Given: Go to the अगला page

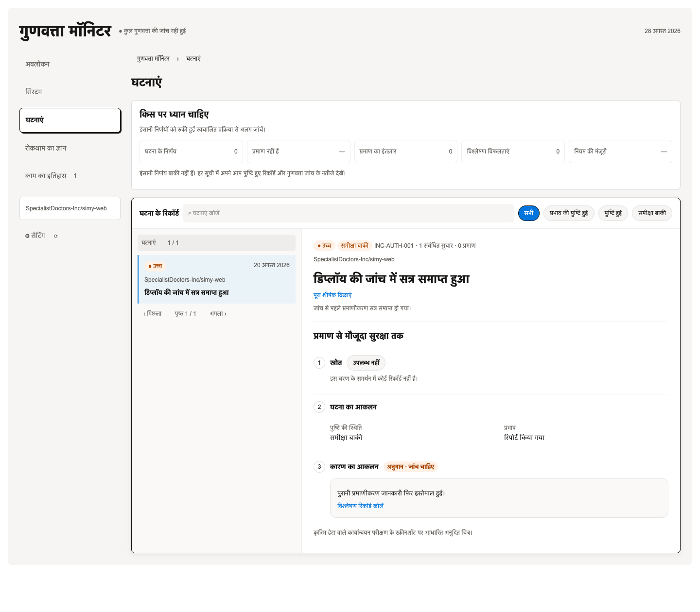Looking at the screenshot, I should [218, 314].
